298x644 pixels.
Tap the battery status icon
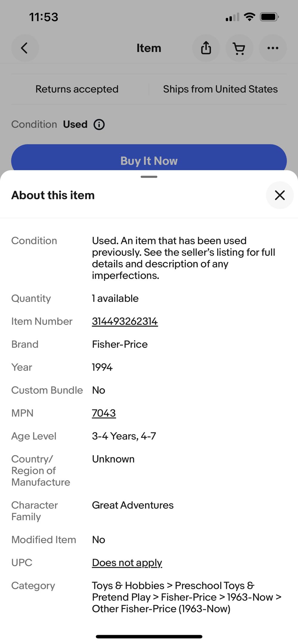(x=269, y=17)
